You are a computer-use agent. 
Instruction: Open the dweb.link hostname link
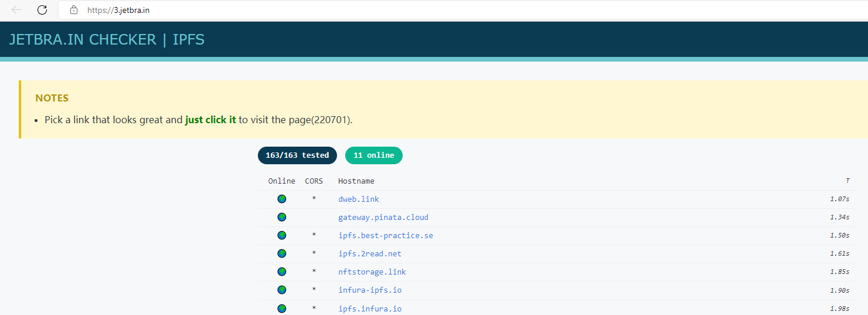click(x=359, y=199)
